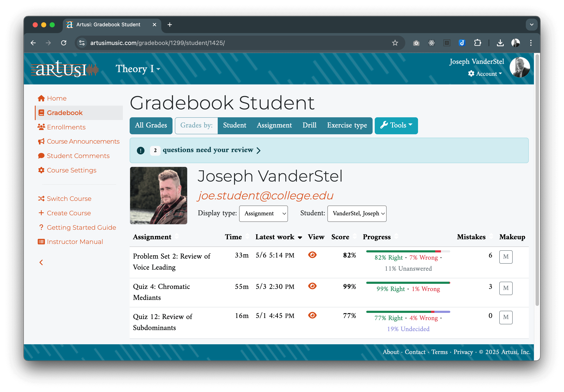
Task: Open Chrome three-dot menu
Action: (531, 43)
